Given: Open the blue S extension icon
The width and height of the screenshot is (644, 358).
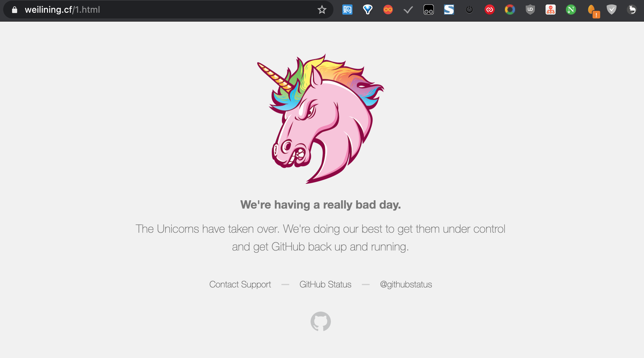Looking at the screenshot, I should [x=449, y=10].
